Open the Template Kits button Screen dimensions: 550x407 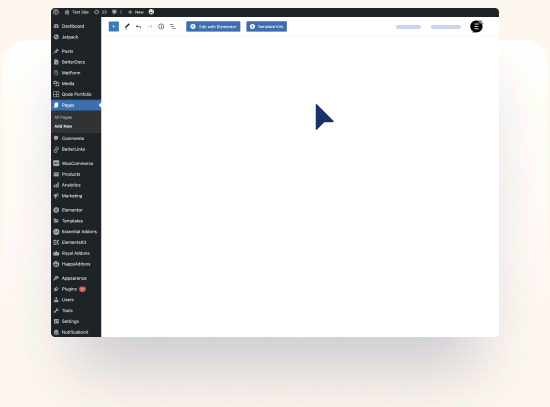coord(267,27)
